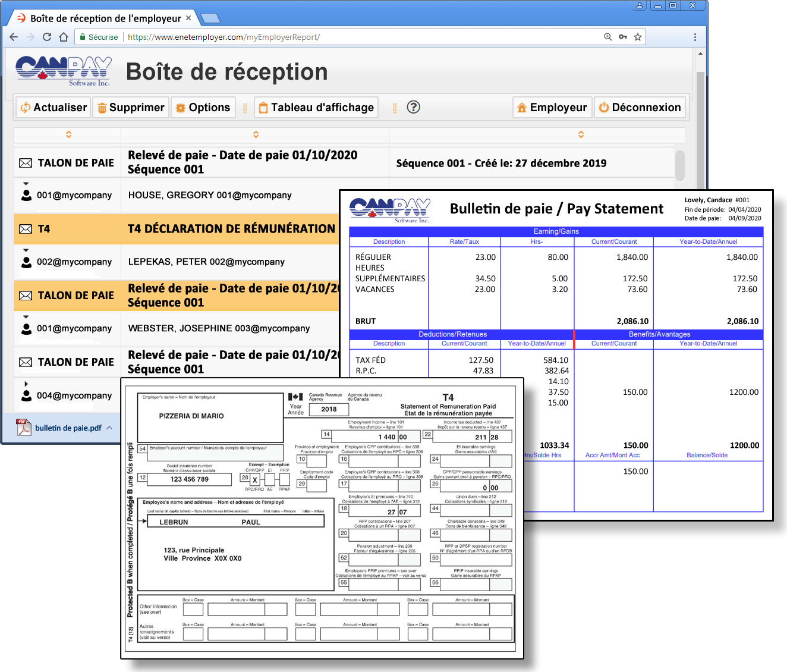Open zoom magnifier icon in address bar
787x672 pixels.
click(607, 37)
